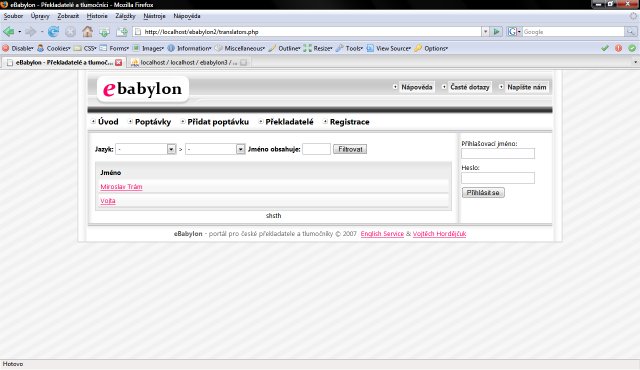Click the Přihlásit se login button
Screen dimensions: 640x370
483,193
